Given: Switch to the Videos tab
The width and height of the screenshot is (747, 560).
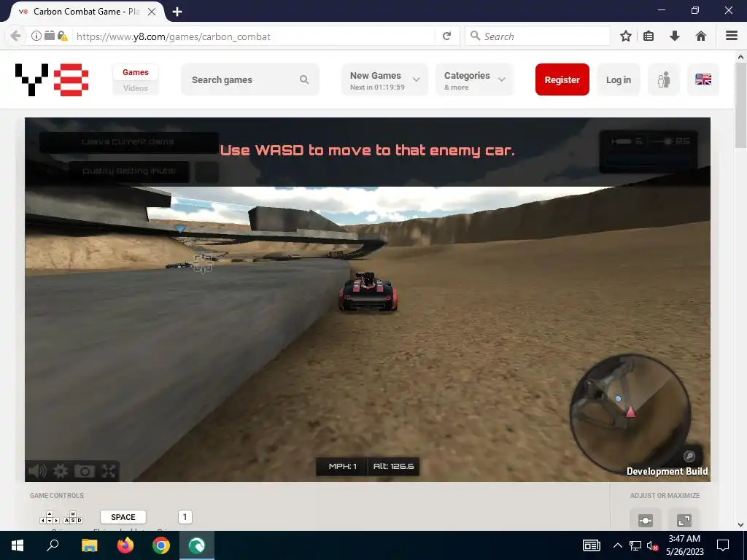Looking at the screenshot, I should 135,88.
